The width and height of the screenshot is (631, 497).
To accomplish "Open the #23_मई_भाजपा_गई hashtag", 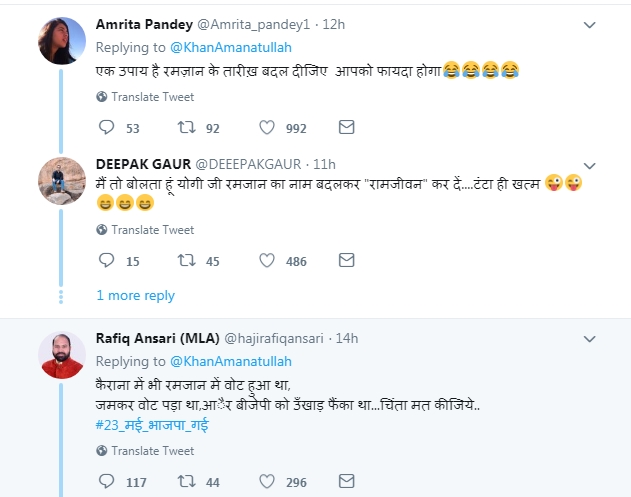I will [152, 425].
